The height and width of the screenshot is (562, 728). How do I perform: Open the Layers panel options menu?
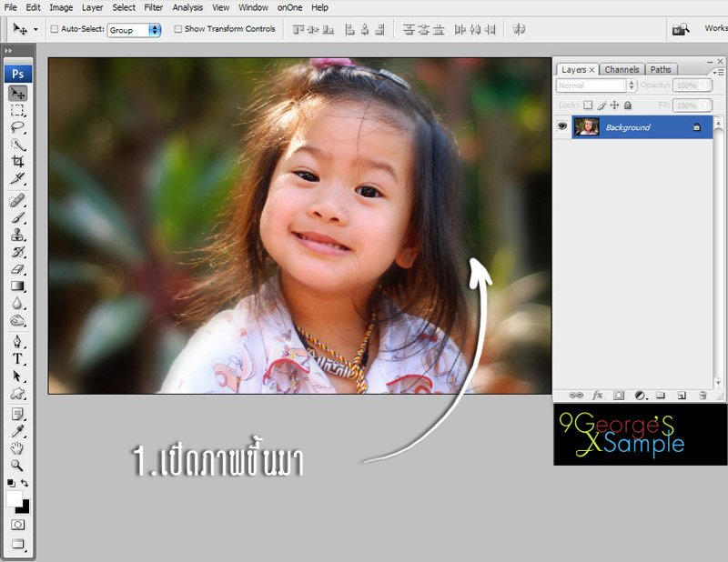(x=718, y=72)
